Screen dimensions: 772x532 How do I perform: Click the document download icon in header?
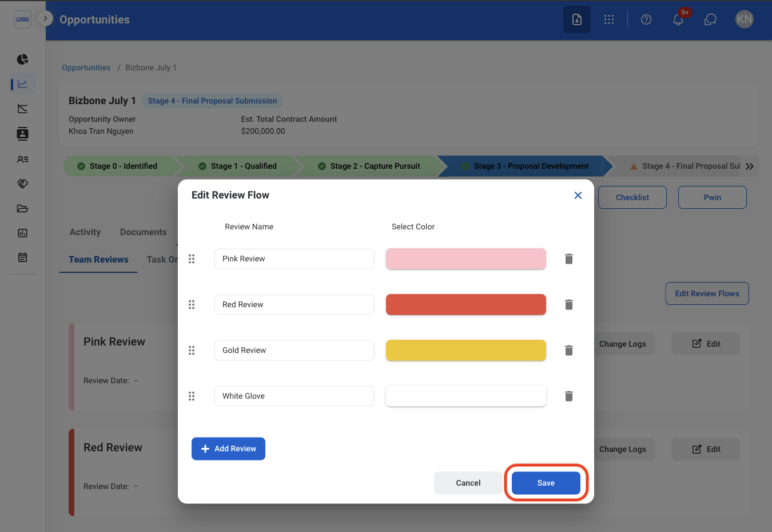tap(577, 19)
